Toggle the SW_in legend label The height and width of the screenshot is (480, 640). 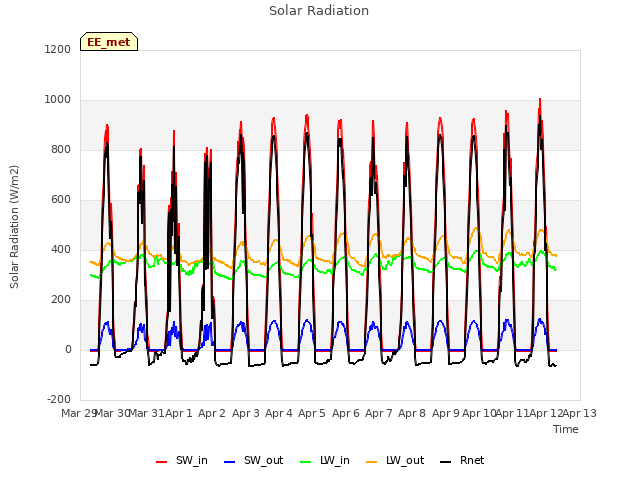click(x=192, y=460)
